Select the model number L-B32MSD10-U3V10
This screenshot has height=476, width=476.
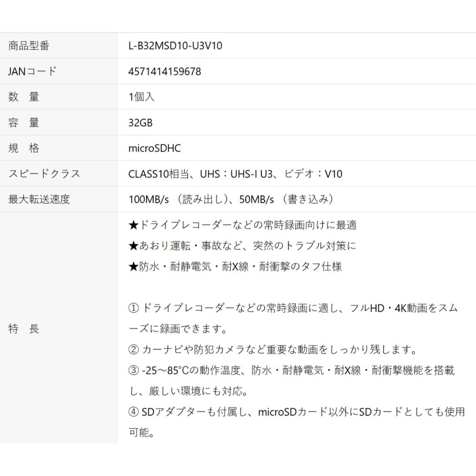[x=175, y=46]
